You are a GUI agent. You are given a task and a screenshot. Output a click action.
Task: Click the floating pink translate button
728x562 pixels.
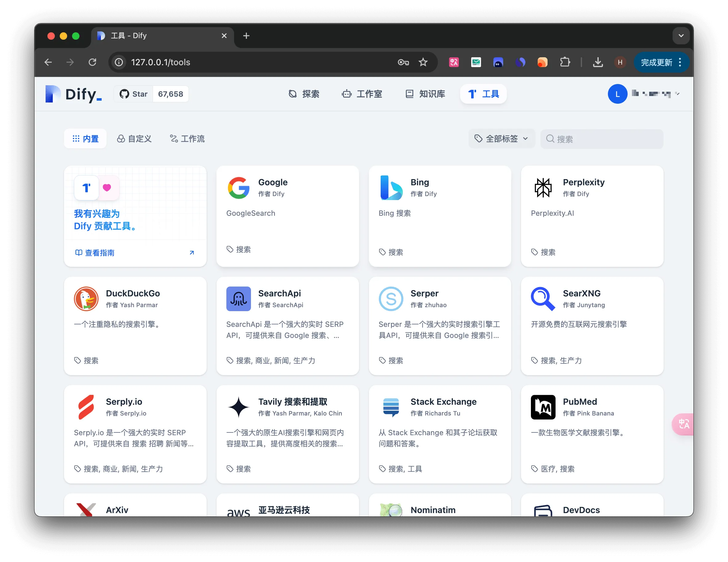coord(683,424)
